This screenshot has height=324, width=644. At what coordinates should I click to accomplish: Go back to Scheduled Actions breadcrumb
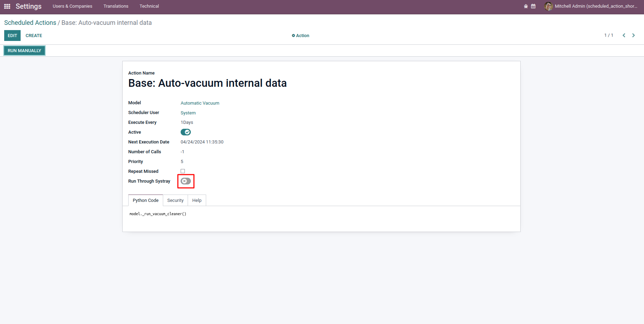pyautogui.click(x=30, y=23)
